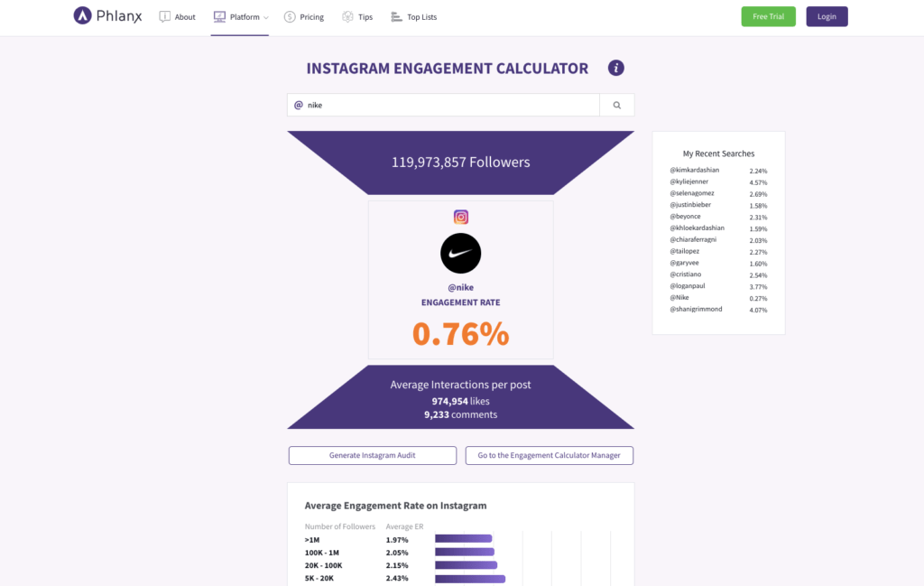The height and width of the screenshot is (586, 924).
Task: Select @khloekardashian recent search
Action: [x=697, y=228]
